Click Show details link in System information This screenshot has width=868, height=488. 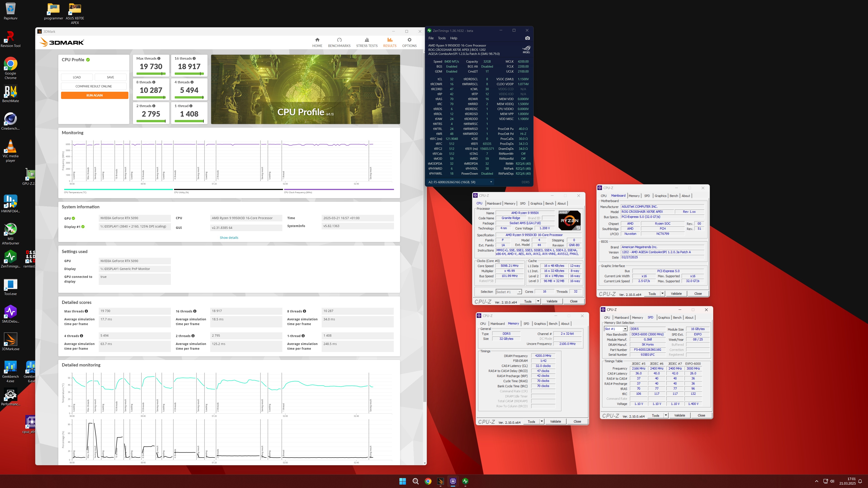tap(229, 238)
